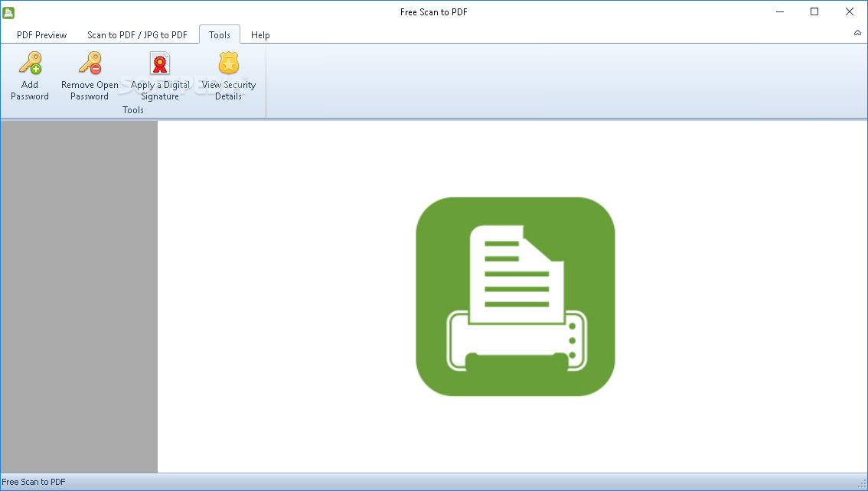Screen dimensions: 868x491
Task: Click the resize grip in status bar
Action: [862, 484]
